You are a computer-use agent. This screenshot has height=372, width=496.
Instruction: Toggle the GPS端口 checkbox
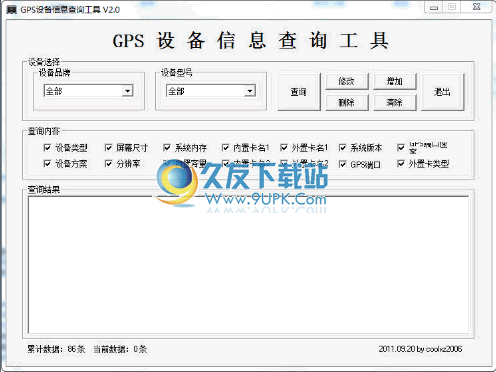(x=342, y=164)
